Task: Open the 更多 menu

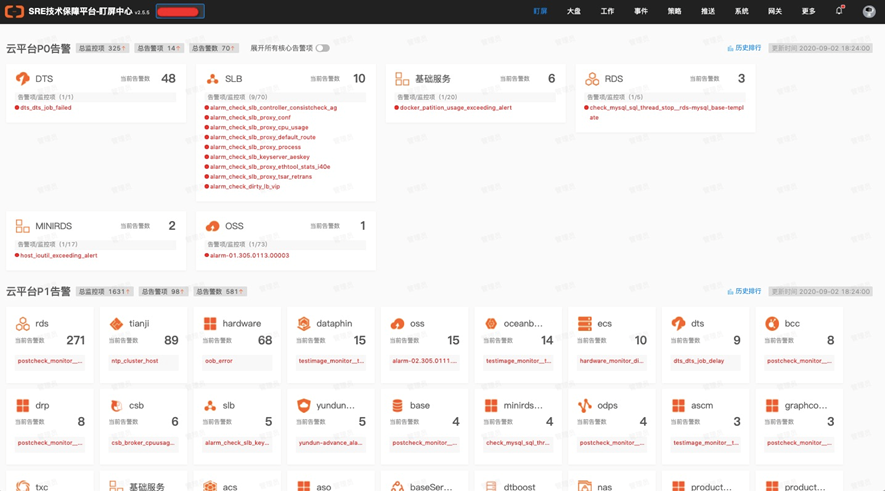Action: click(809, 11)
